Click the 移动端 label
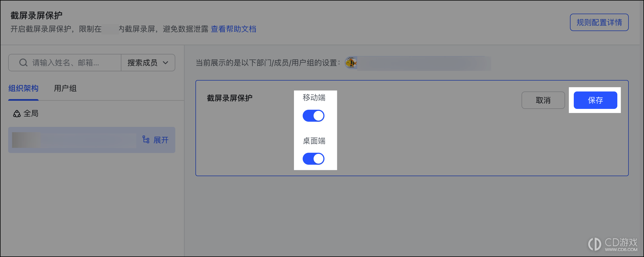The height and width of the screenshot is (257, 644). pos(314,97)
